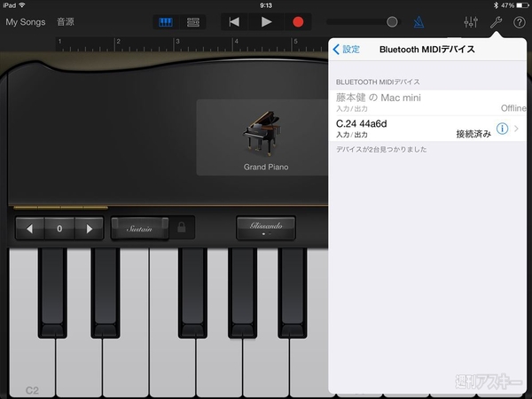Switch to keyboard instrument view
532x399 pixels.
coord(166,22)
